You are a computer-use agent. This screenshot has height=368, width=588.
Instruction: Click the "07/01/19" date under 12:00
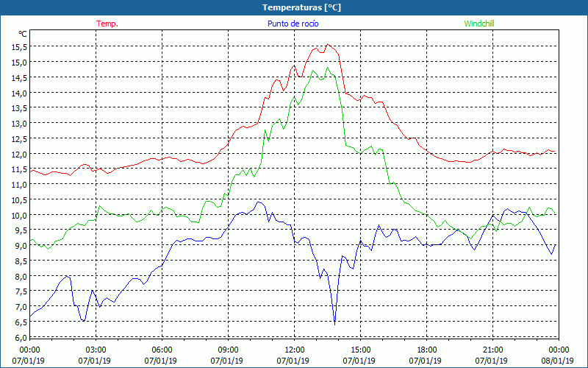point(293,361)
